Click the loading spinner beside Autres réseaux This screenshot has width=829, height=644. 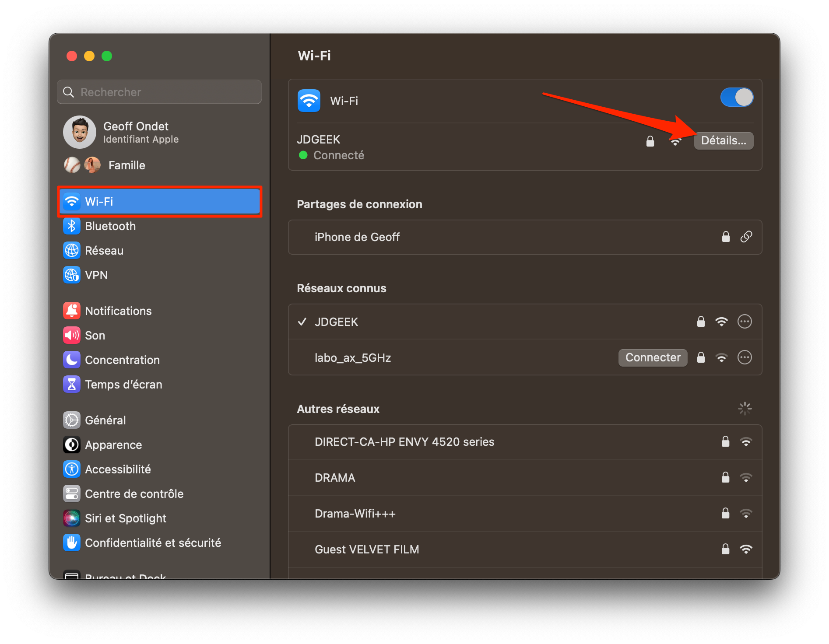pyautogui.click(x=745, y=409)
